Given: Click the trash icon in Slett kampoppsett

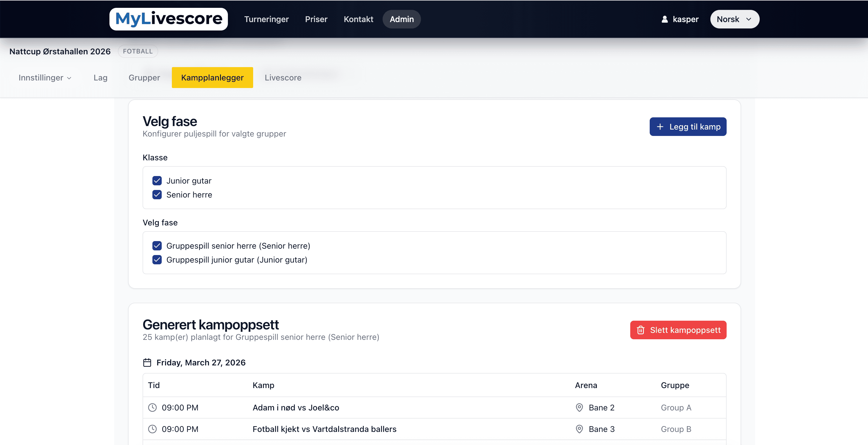Looking at the screenshot, I should pyautogui.click(x=641, y=330).
